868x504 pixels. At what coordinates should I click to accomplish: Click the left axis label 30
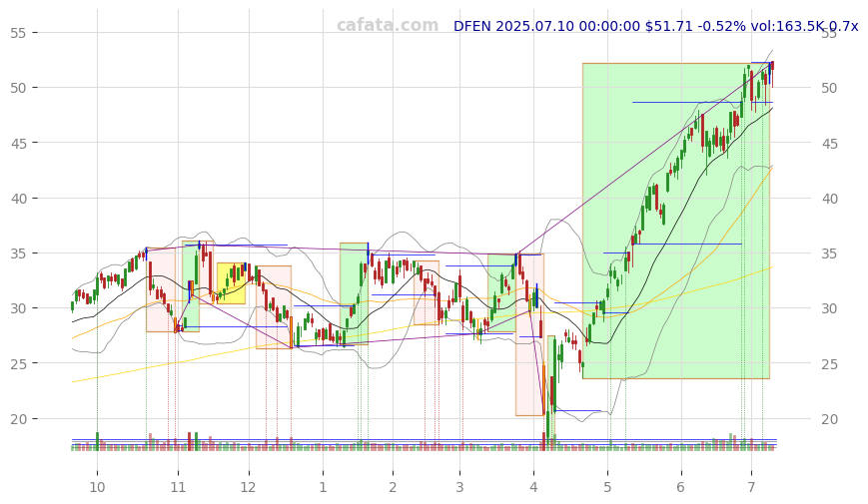tap(18, 308)
